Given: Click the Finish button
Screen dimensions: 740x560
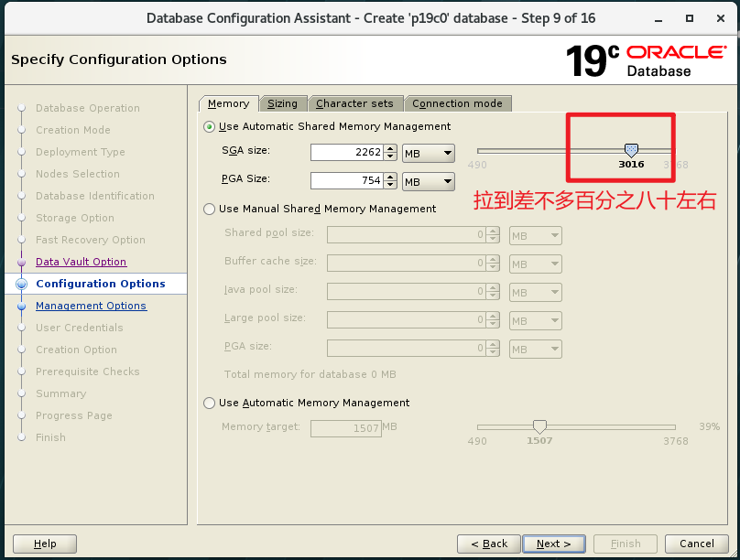Looking at the screenshot, I should click(626, 544).
